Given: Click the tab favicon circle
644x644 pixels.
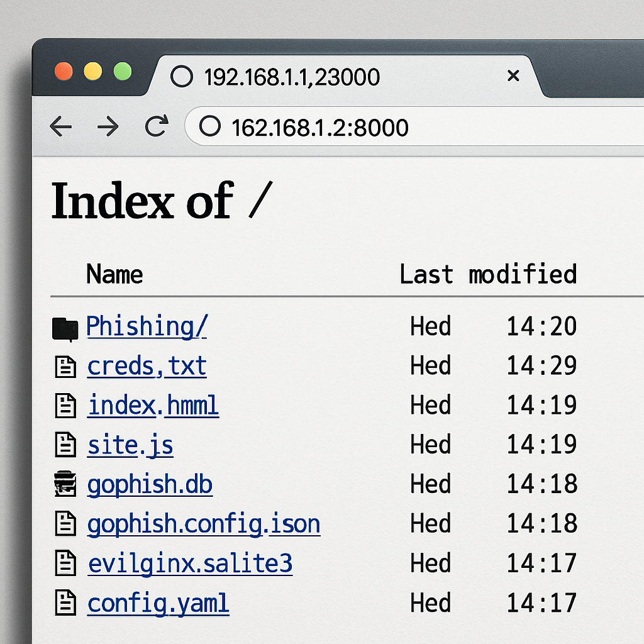Looking at the screenshot, I should tap(182, 76).
